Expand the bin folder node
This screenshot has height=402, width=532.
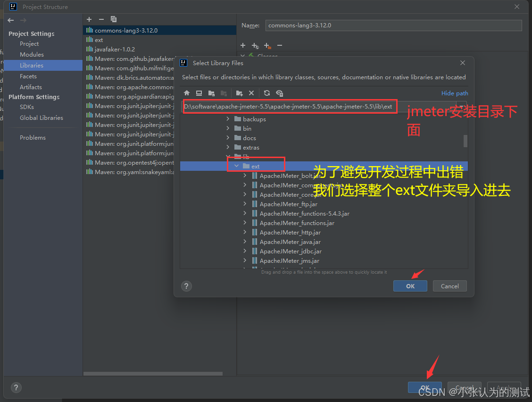click(x=228, y=128)
